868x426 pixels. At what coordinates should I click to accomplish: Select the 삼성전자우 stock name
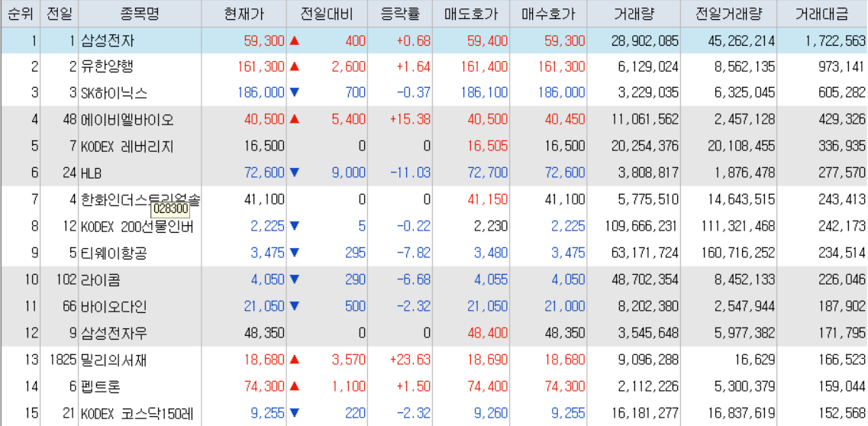114,333
